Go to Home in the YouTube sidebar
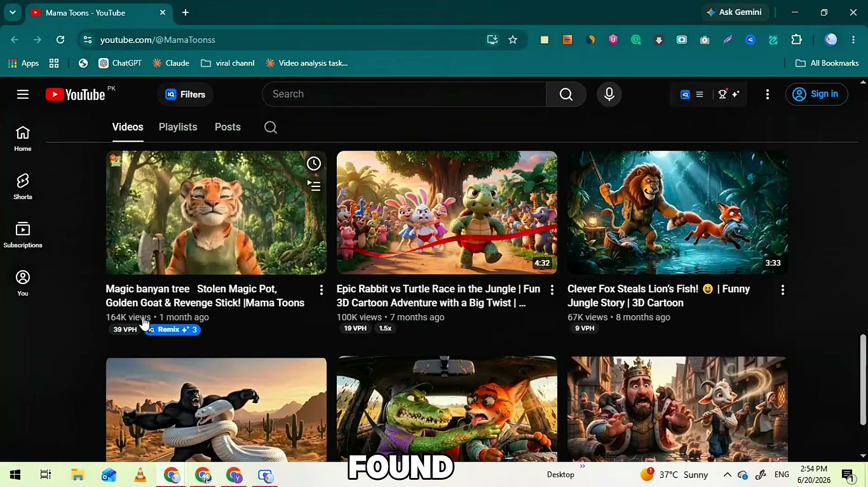Image resolution: width=868 pixels, height=487 pixels. 23,139
